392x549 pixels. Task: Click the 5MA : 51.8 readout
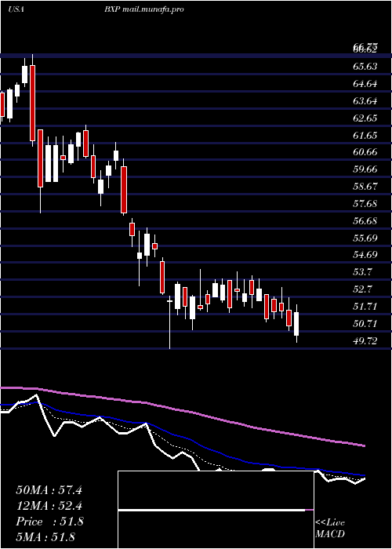click(45, 536)
